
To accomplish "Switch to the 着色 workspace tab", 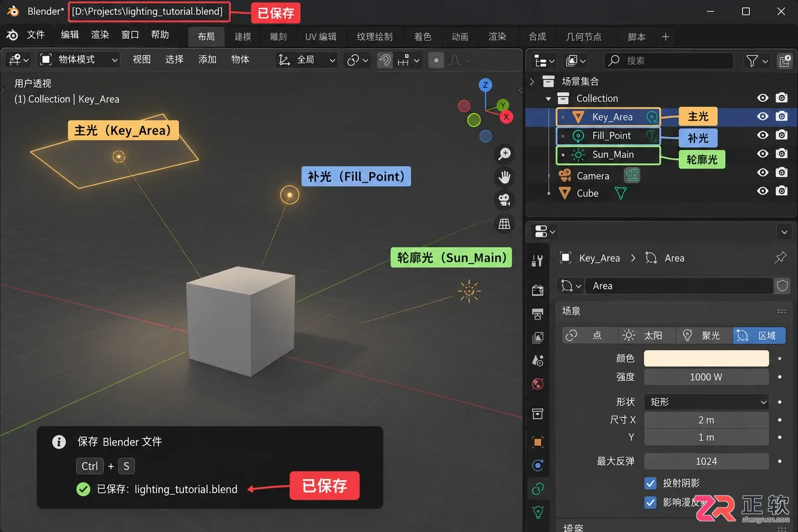I will coord(423,37).
